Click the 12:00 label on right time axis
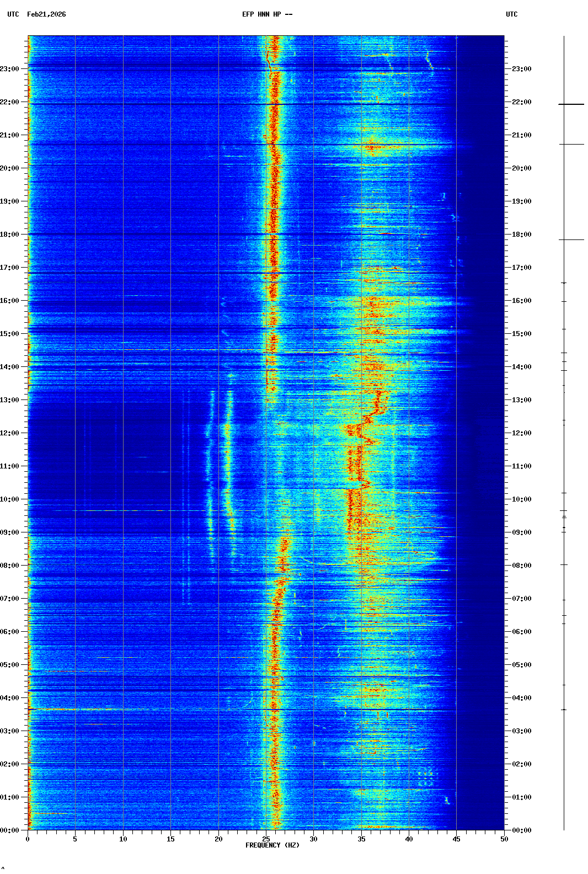The width and height of the screenshot is (588, 874). click(521, 433)
